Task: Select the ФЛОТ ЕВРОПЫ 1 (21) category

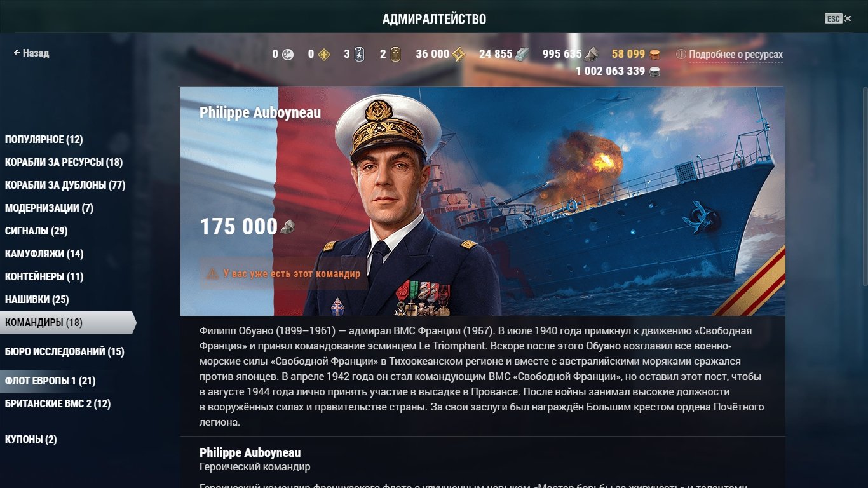Action: (50, 381)
